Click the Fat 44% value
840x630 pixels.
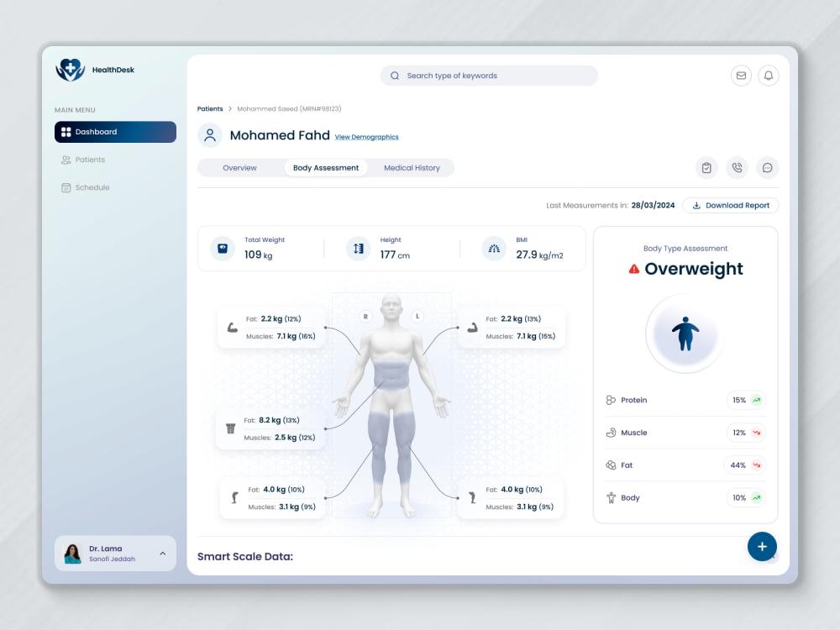click(x=738, y=465)
